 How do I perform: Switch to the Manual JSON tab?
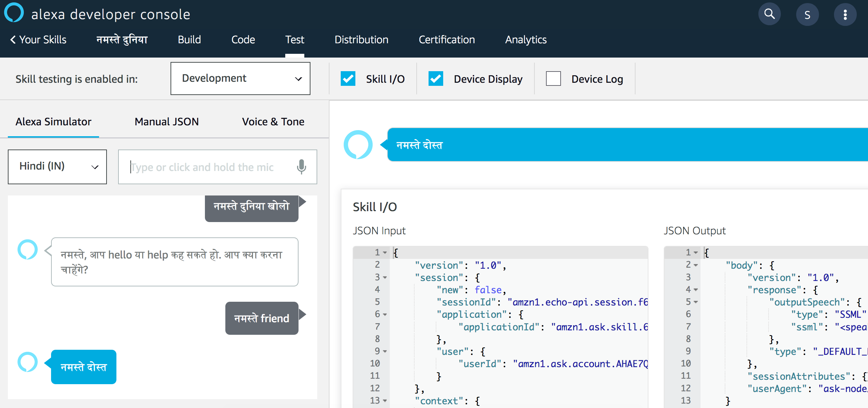click(x=166, y=122)
